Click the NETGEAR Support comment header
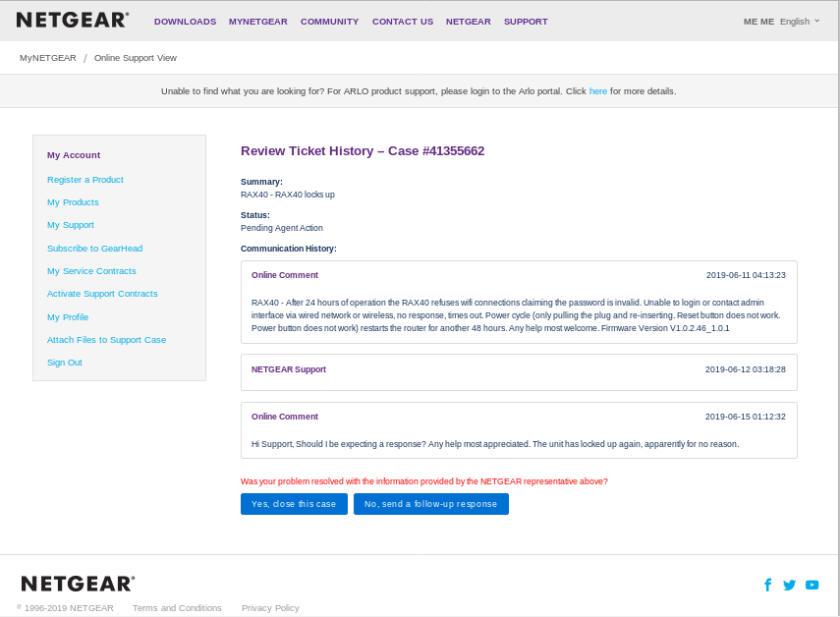 click(x=289, y=369)
